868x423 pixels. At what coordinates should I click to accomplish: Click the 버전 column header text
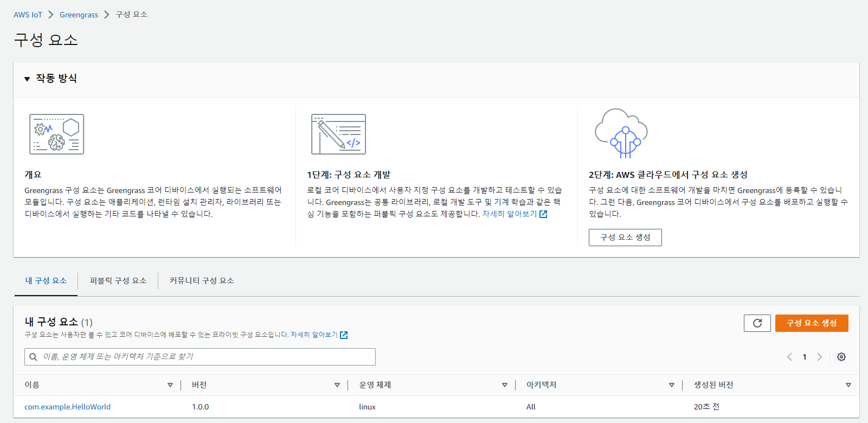coord(200,385)
